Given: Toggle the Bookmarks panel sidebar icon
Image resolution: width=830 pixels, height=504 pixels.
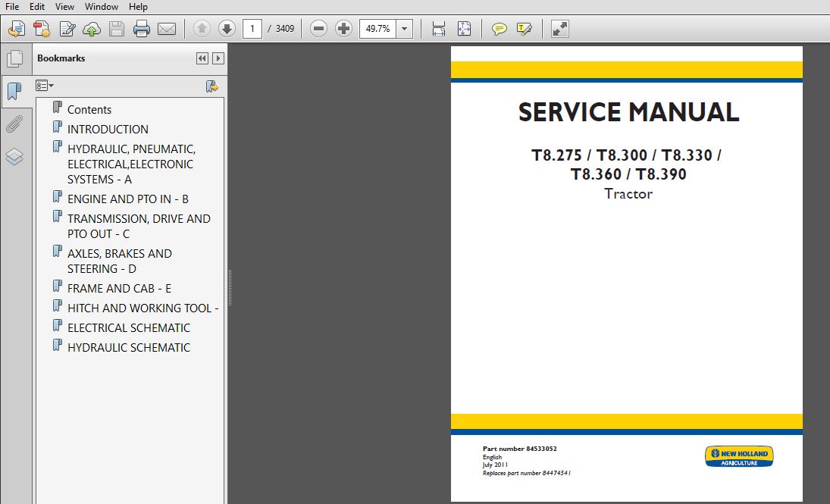Looking at the screenshot, I should point(15,92).
